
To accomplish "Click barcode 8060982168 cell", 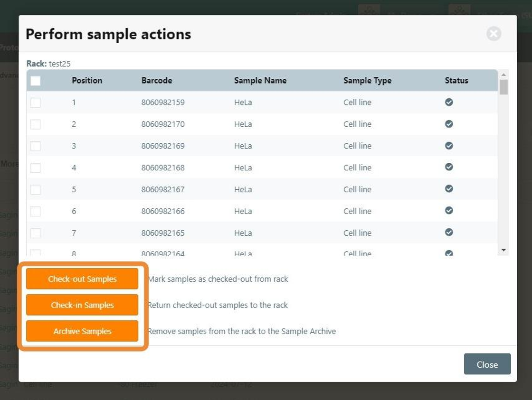I will click(163, 167).
